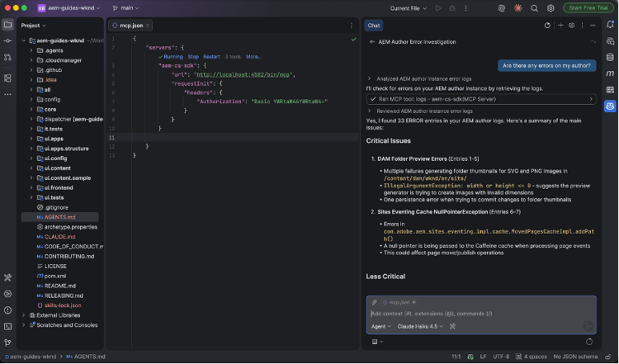Viewport: 619px width, 364px height.
Task: Click Restart link above aem-cs-sdk server
Action: pos(211,57)
